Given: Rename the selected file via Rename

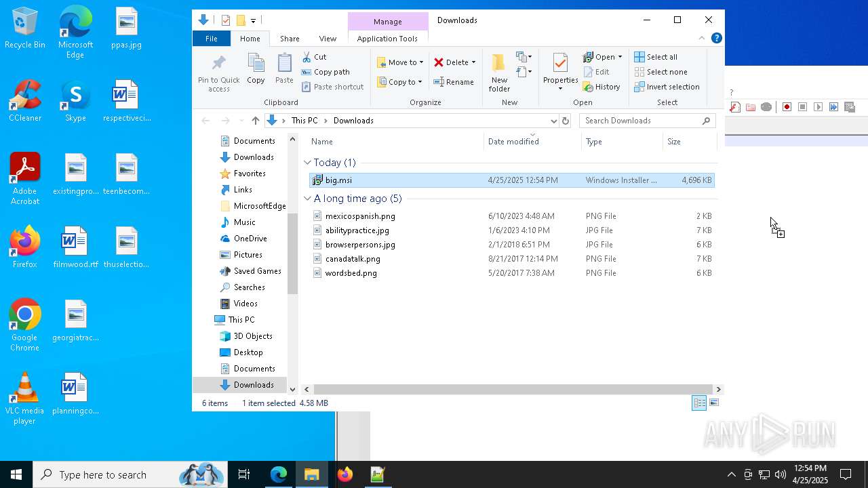Looking at the screenshot, I should point(453,82).
